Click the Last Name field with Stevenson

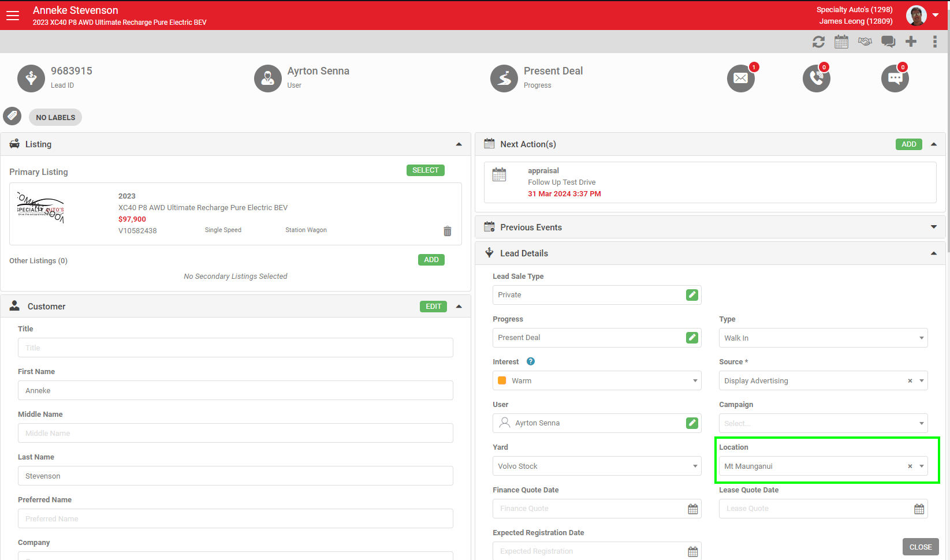pos(236,476)
